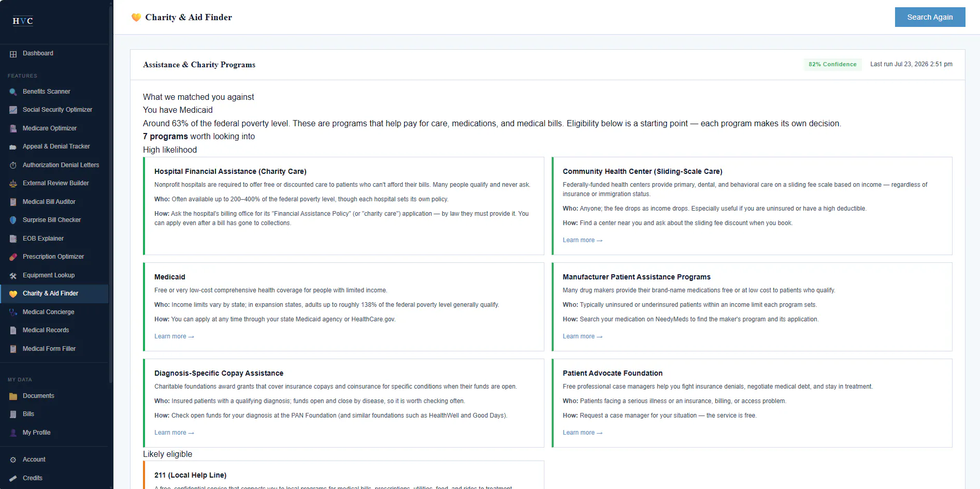Screen dimensions: 980x489
Task: Click Bills sidebar icon
Action: pos(13,414)
